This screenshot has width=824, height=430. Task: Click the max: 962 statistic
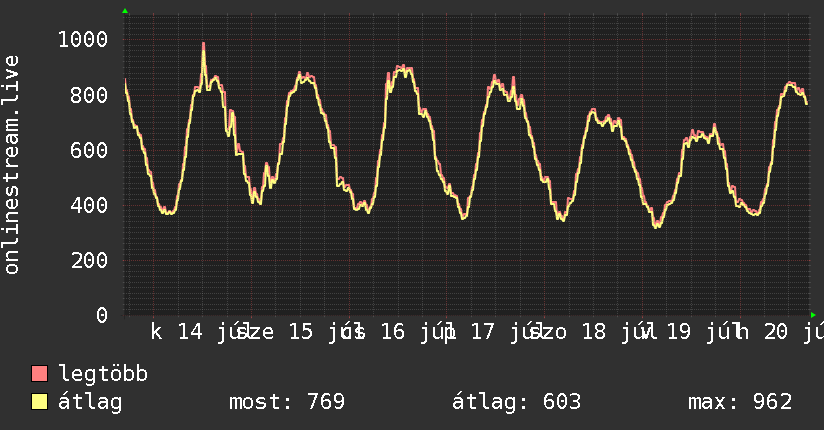[740, 402]
